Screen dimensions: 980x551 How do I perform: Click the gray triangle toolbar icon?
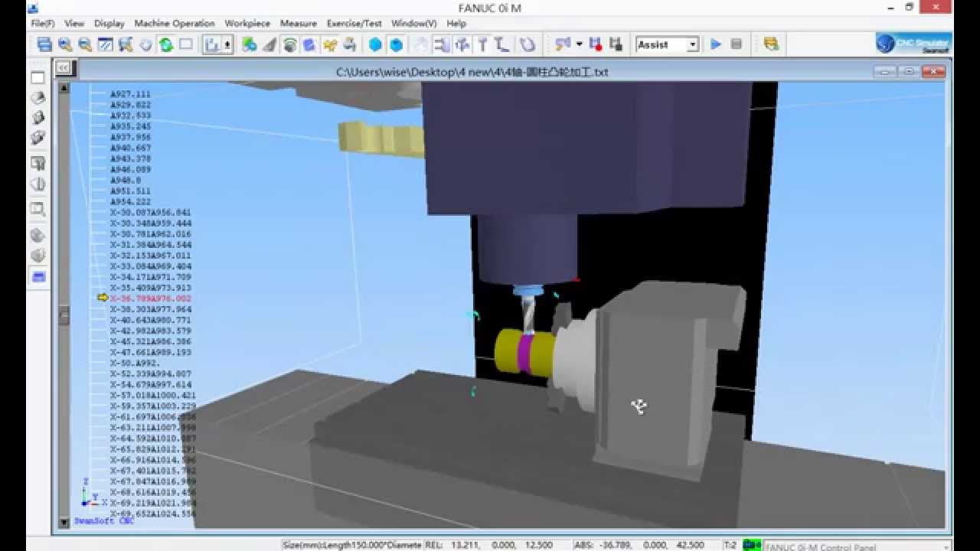pyautogui.click(x=269, y=44)
